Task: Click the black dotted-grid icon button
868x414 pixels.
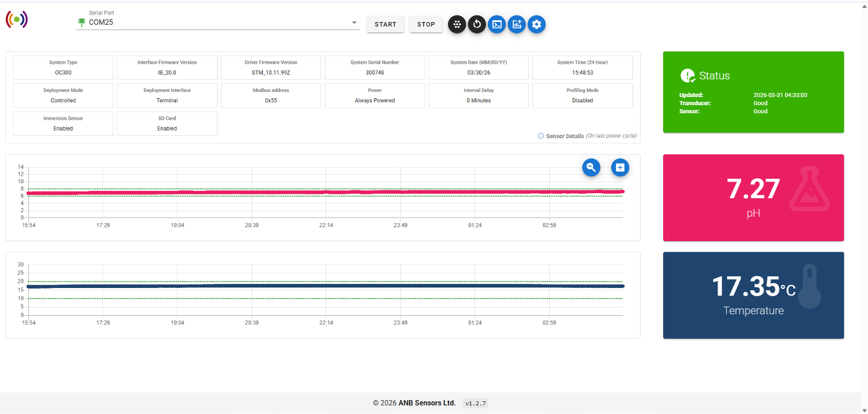Action: (457, 24)
